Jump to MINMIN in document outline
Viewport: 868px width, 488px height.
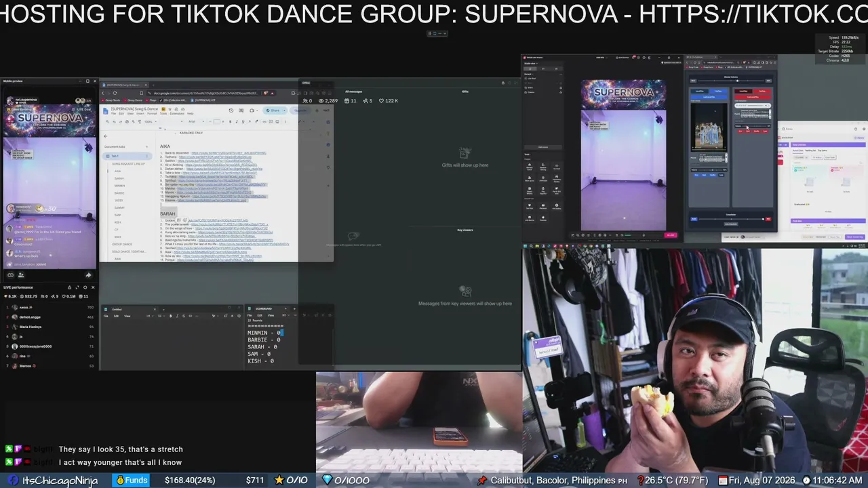(119, 186)
